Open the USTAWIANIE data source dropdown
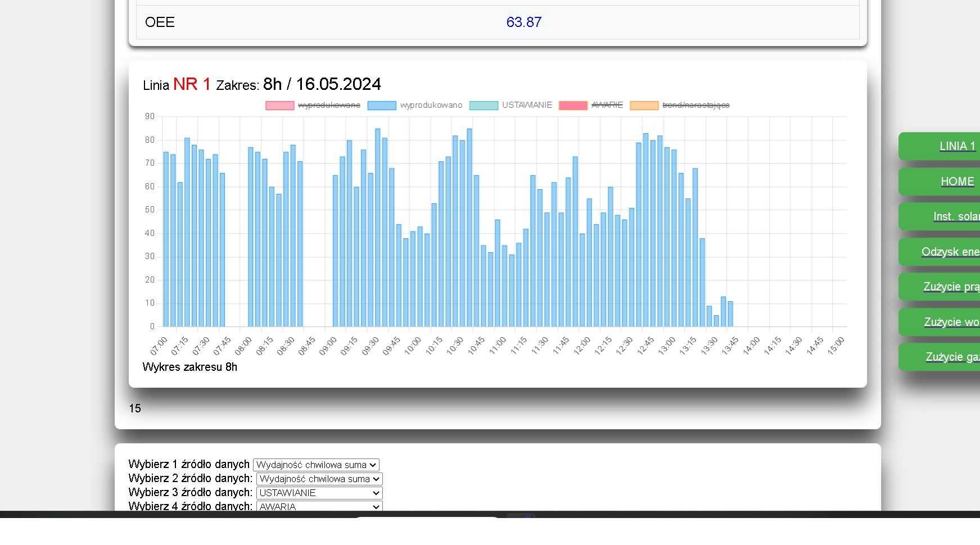This screenshot has height=545, width=980. pos(319,493)
